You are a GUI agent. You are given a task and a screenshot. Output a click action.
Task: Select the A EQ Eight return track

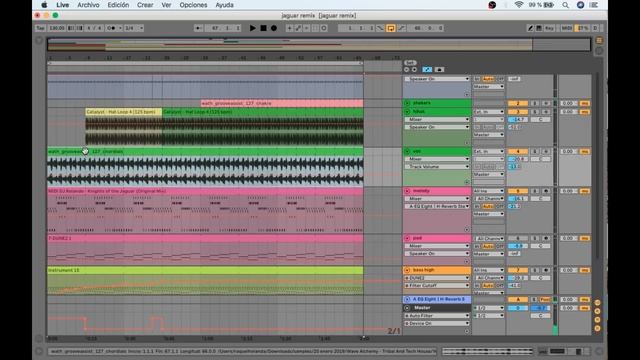(x=437, y=299)
